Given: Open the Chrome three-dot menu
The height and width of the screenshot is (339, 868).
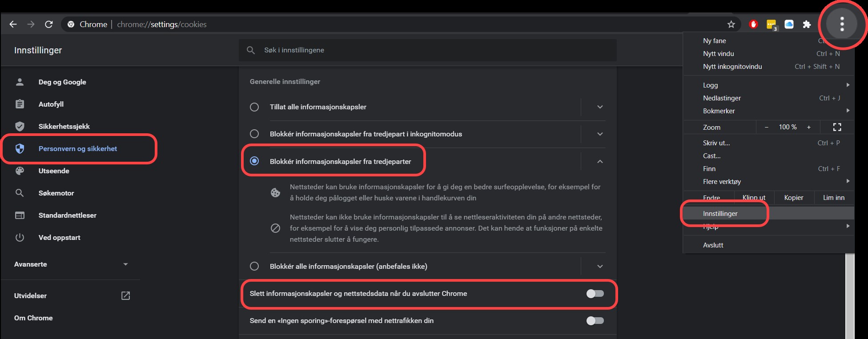Looking at the screenshot, I should coord(842,24).
